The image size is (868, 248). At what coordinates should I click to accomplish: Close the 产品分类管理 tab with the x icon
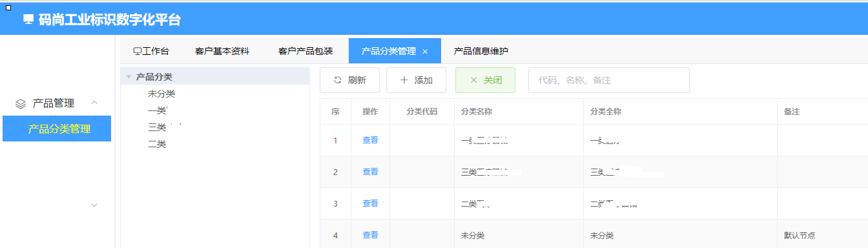point(425,52)
